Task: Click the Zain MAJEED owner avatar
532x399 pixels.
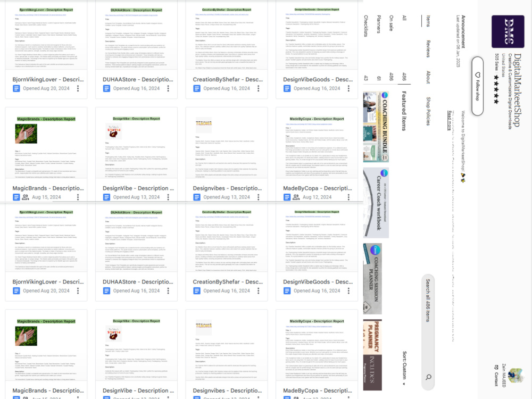Action: click(516, 376)
